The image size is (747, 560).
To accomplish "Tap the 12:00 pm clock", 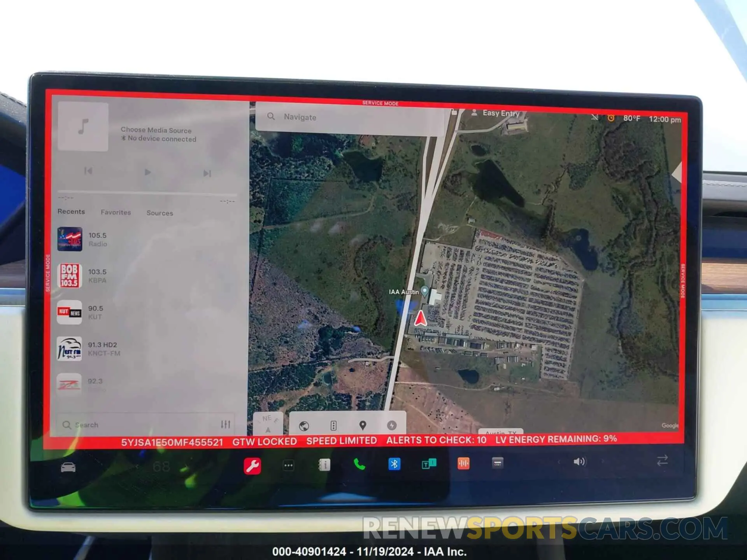I will (x=665, y=119).
